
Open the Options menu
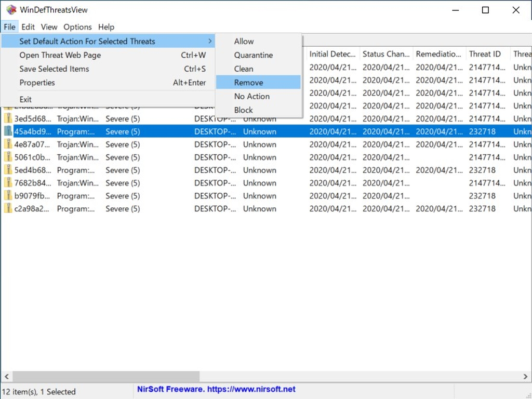pos(77,27)
